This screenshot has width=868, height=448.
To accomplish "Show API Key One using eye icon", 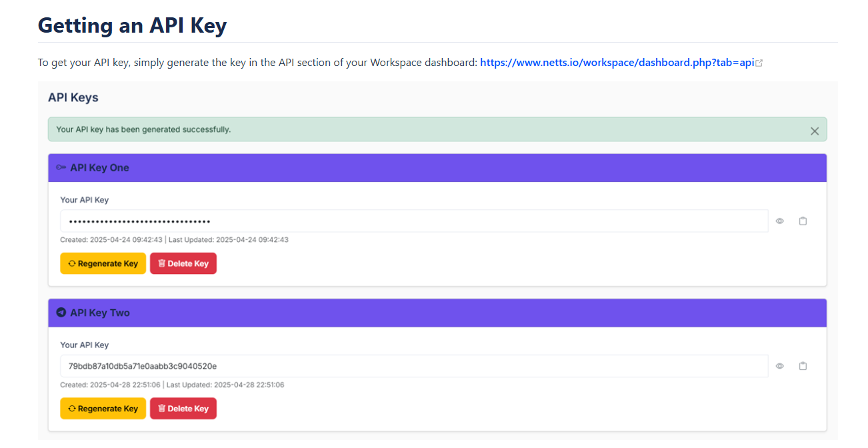I will tap(779, 221).
